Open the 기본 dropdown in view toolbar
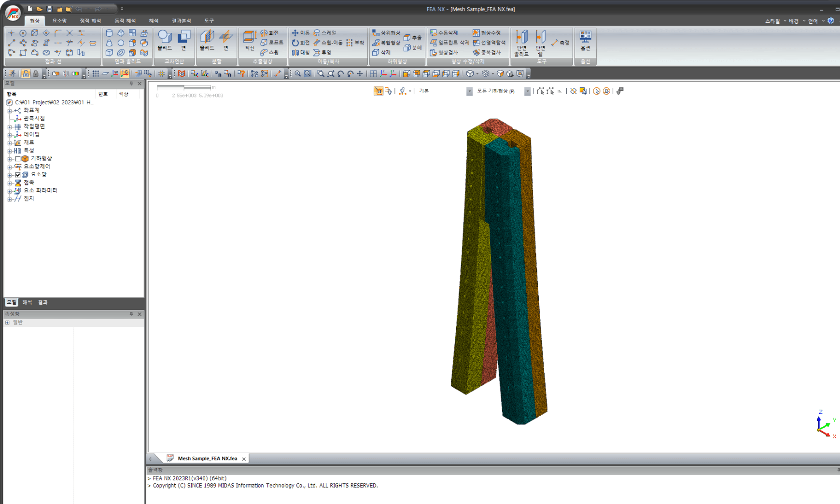The image size is (840, 504). point(469,91)
